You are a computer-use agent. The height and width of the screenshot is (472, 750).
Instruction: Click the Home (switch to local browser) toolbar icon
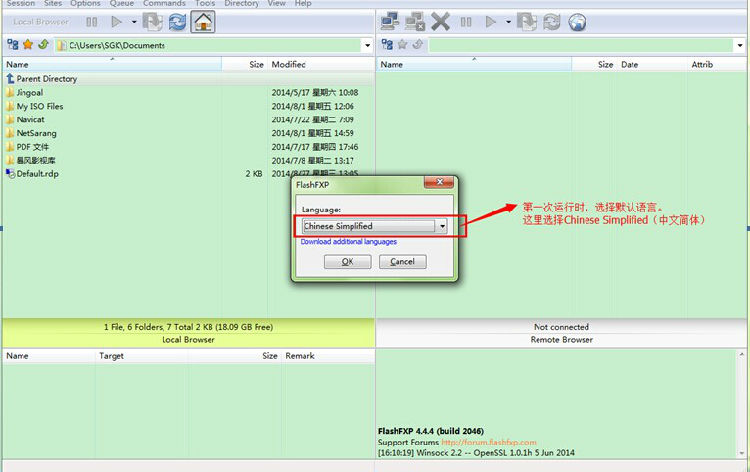pyautogui.click(x=203, y=21)
